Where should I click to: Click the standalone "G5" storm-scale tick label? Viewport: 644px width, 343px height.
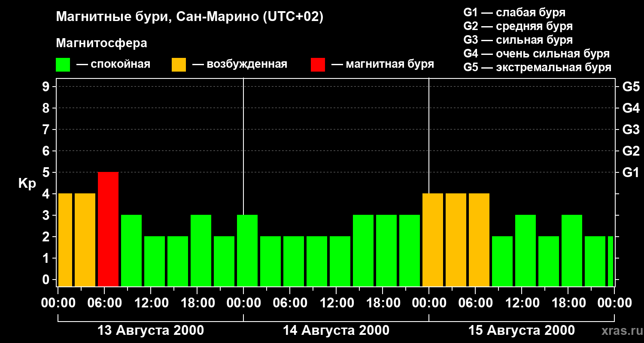point(631,87)
